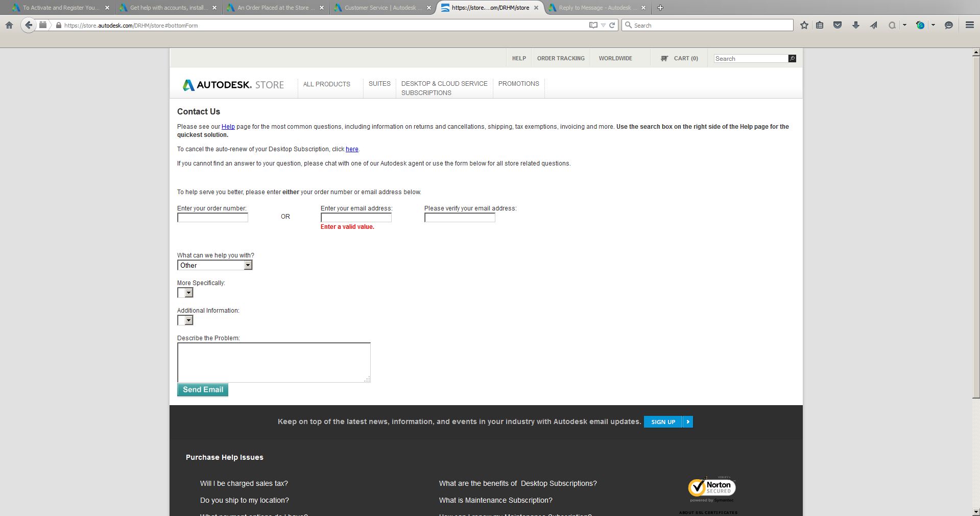Click the shopping cart icon
980x516 pixels.
tap(664, 58)
